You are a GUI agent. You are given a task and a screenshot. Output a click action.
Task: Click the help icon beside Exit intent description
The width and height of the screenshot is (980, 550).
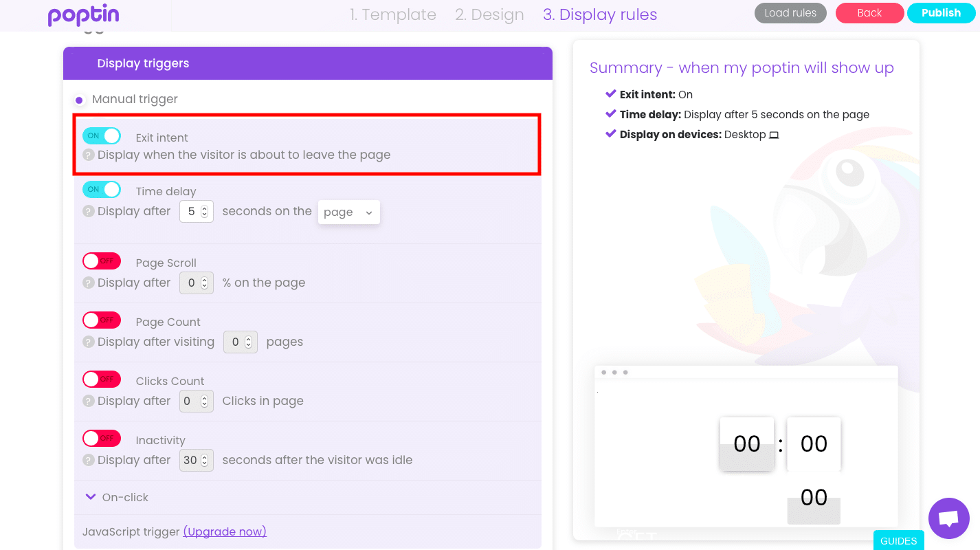click(89, 155)
